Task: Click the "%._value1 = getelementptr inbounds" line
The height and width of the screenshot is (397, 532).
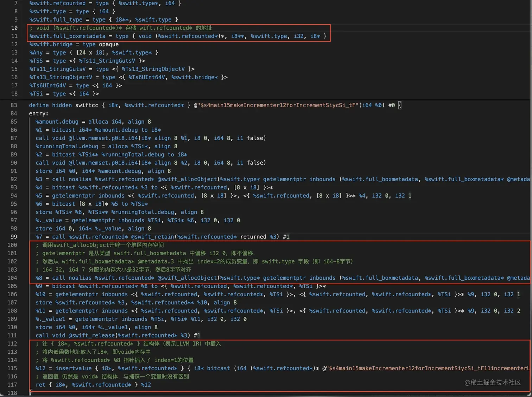Action: pyautogui.click(x=141, y=319)
